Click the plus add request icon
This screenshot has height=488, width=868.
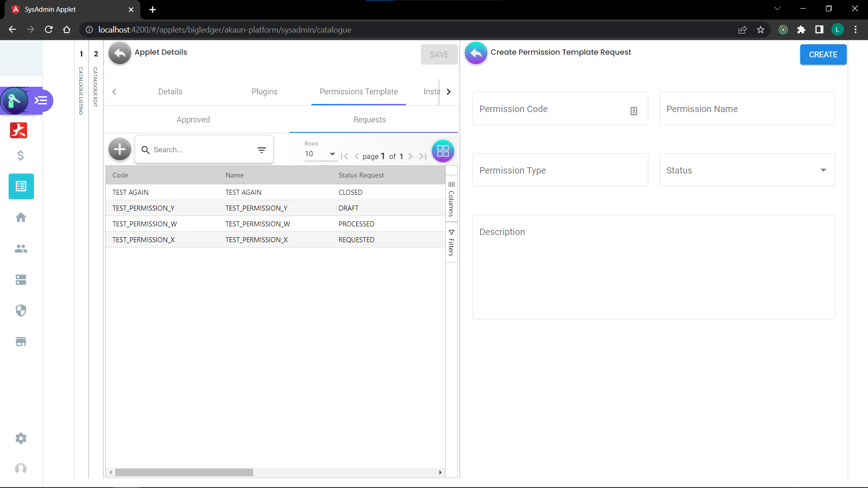(x=120, y=150)
